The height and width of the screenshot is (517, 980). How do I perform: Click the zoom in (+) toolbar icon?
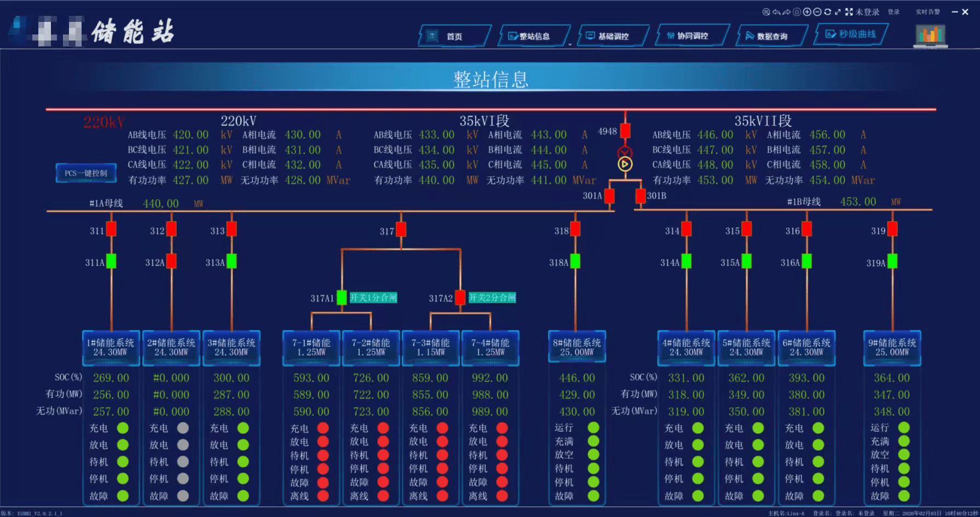pyautogui.click(x=807, y=12)
